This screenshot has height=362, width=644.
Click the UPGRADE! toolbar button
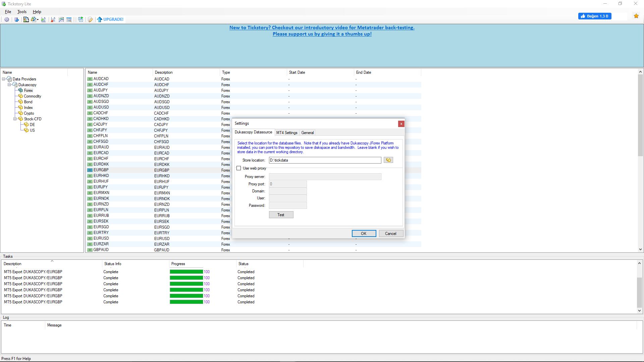110,19
